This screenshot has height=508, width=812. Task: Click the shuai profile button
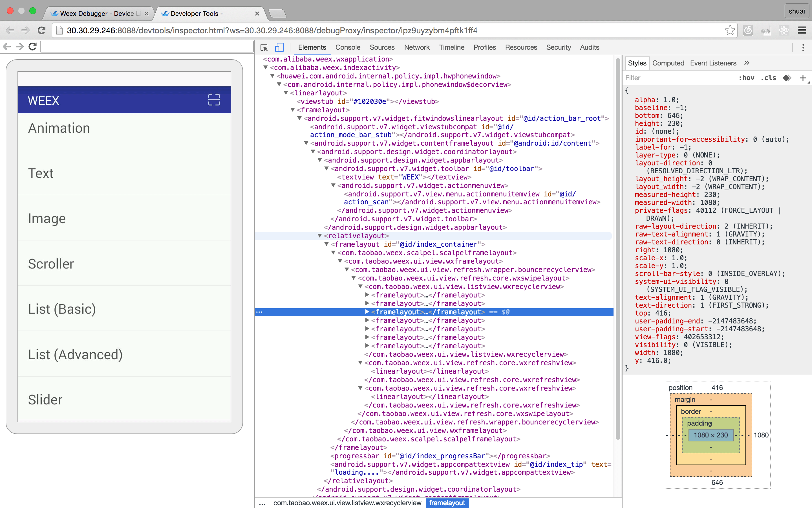[x=796, y=11]
